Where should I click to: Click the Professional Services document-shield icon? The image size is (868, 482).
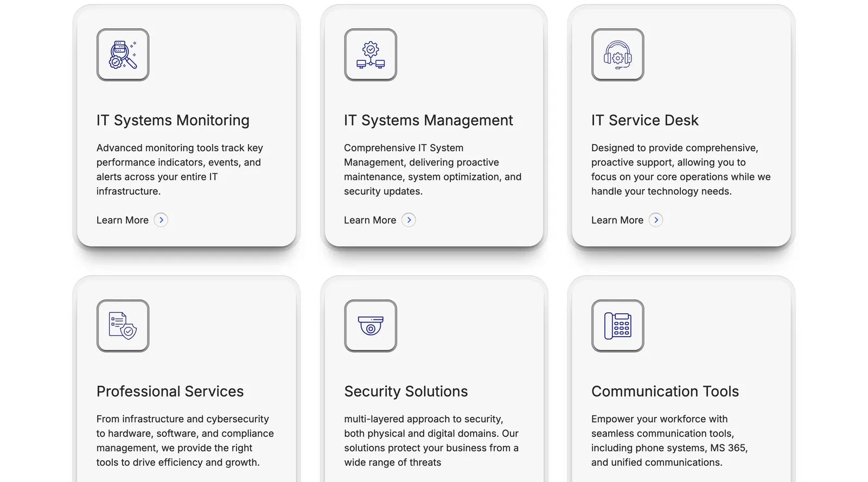(123, 326)
